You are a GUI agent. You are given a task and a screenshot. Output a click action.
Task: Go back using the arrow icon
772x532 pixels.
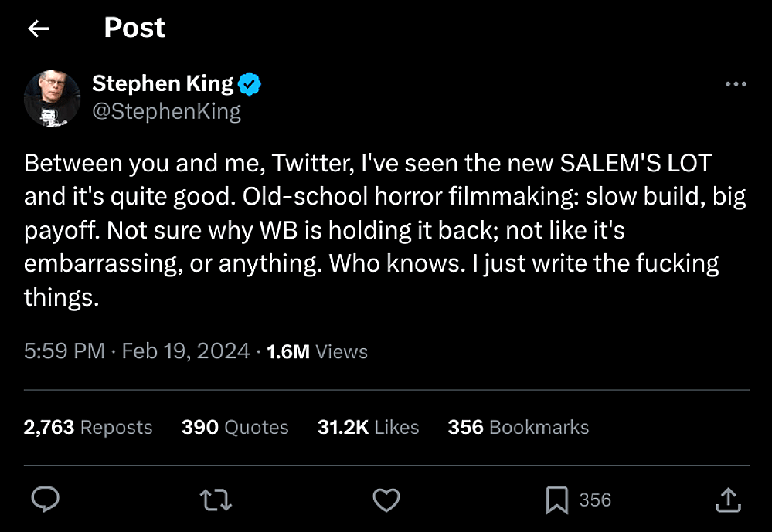click(x=37, y=28)
